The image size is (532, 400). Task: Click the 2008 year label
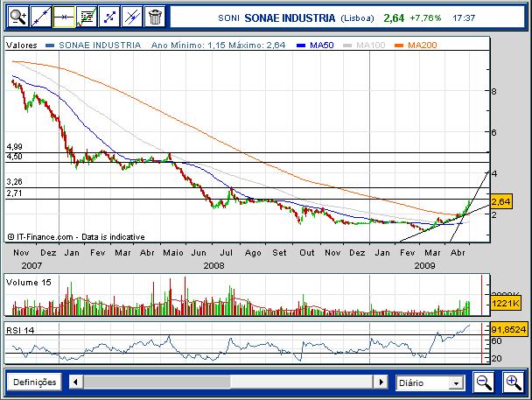click(213, 266)
